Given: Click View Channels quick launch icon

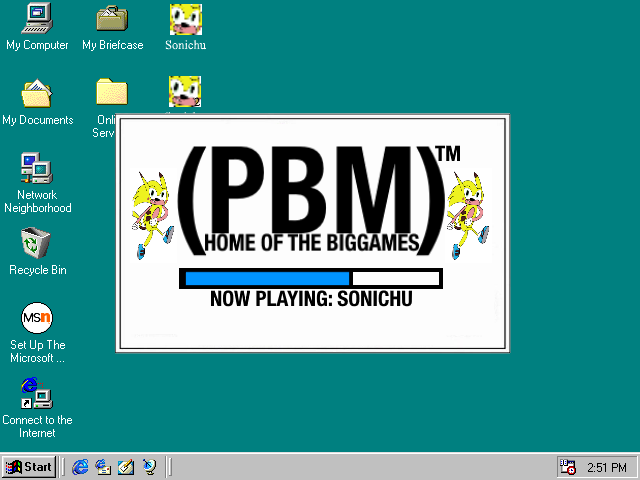Looking at the screenshot, I should (x=149, y=467).
